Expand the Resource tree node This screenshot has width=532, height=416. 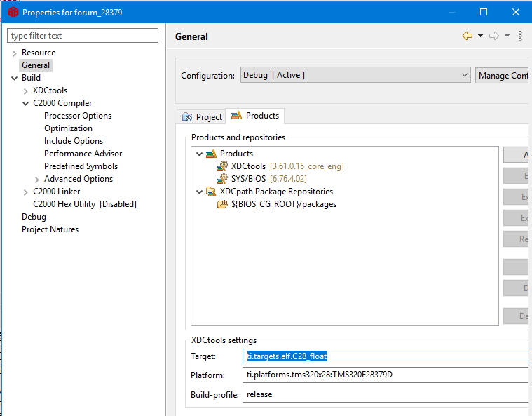[15, 53]
